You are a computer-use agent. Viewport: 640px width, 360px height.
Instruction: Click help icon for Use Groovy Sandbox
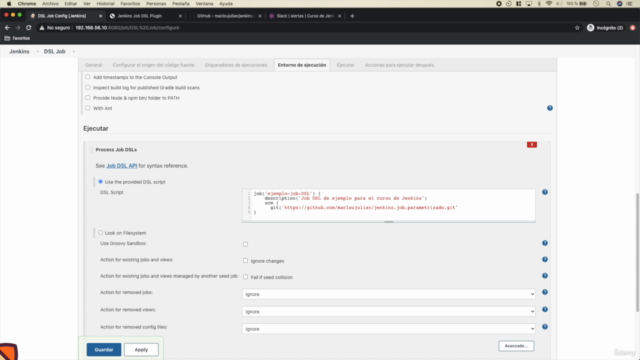[545, 243]
